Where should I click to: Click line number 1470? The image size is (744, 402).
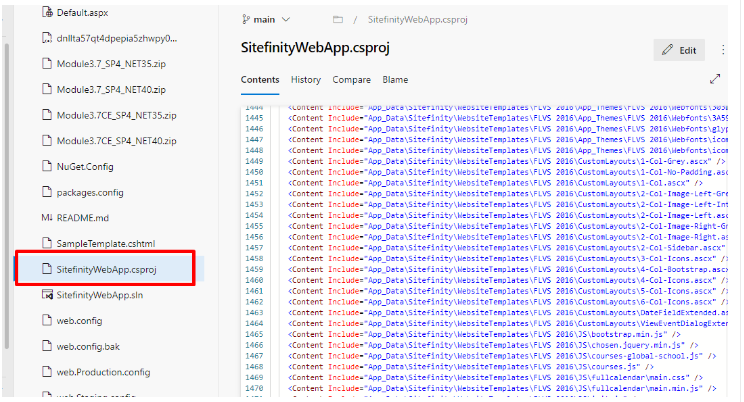click(254, 388)
